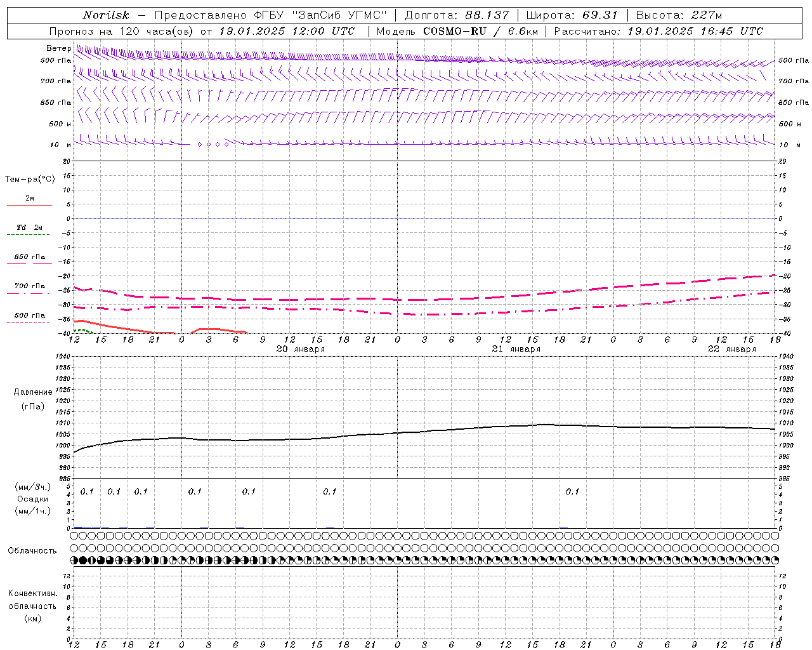Click the Td 2м dew point legend entry
812x650 pixels.
coord(29,227)
